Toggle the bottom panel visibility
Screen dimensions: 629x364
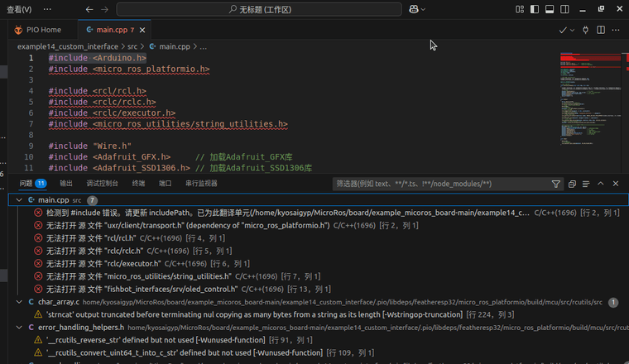[x=550, y=9]
